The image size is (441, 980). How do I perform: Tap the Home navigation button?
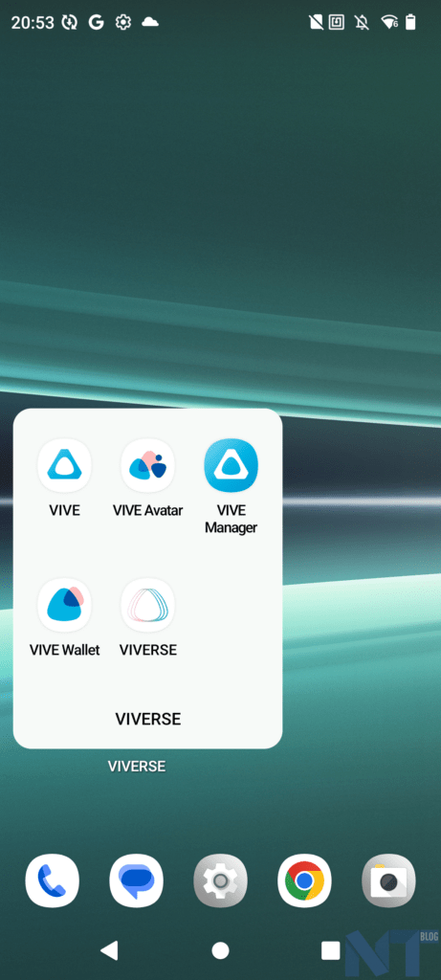pos(220,950)
